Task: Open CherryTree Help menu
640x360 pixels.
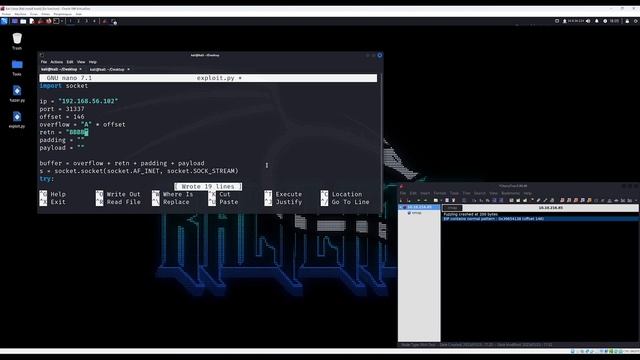Action: [528, 193]
